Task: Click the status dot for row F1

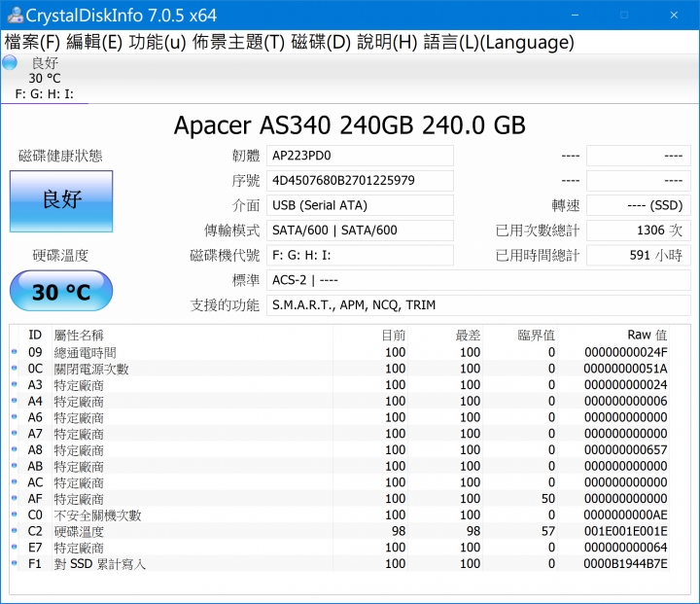Action: 15,563
